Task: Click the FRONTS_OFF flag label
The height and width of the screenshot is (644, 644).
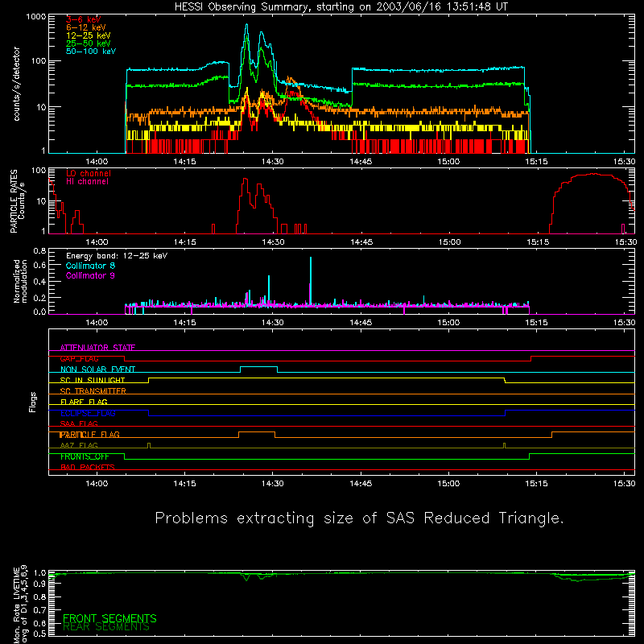Action: tap(85, 456)
